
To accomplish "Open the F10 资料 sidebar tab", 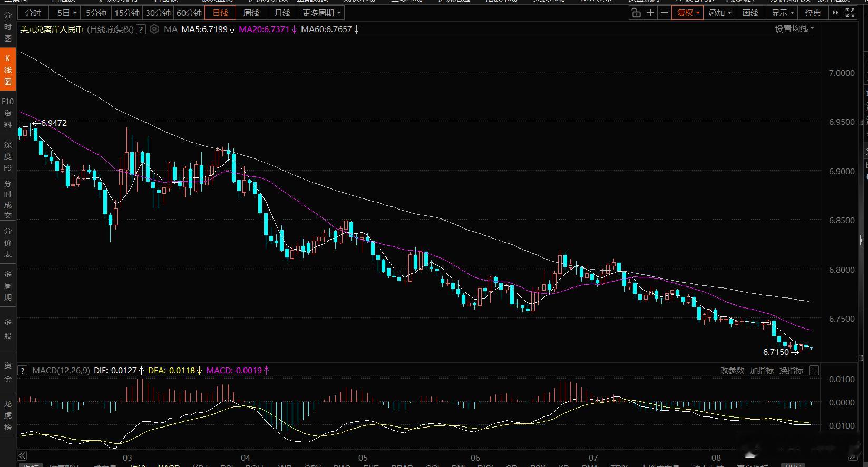I will click(x=8, y=113).
